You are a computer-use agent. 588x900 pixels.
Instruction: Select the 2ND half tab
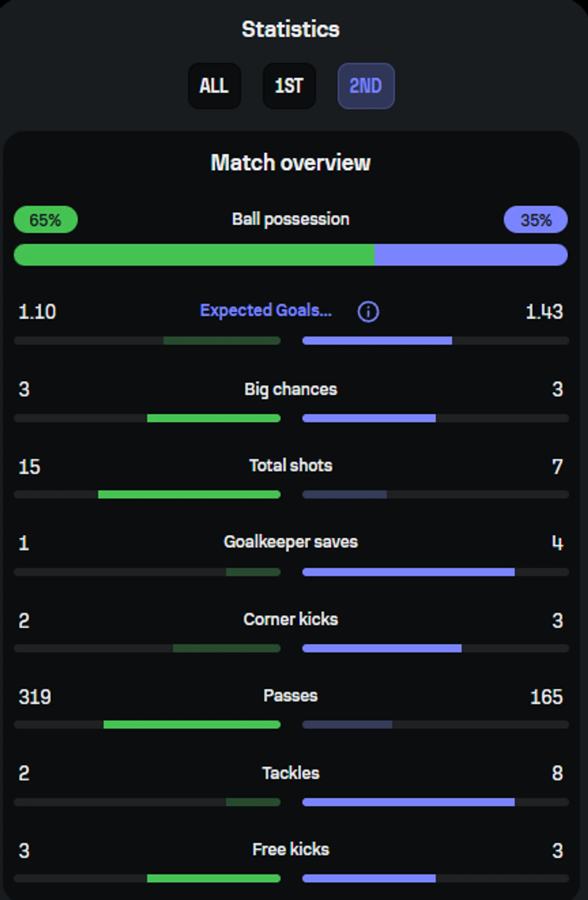coord(366,86)
